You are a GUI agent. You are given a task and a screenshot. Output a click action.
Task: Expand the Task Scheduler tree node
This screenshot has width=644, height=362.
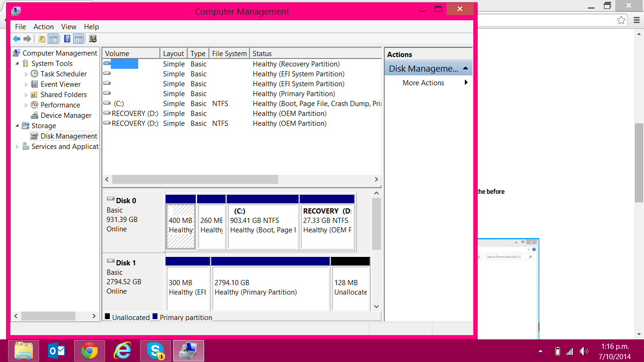click(26, 74)
